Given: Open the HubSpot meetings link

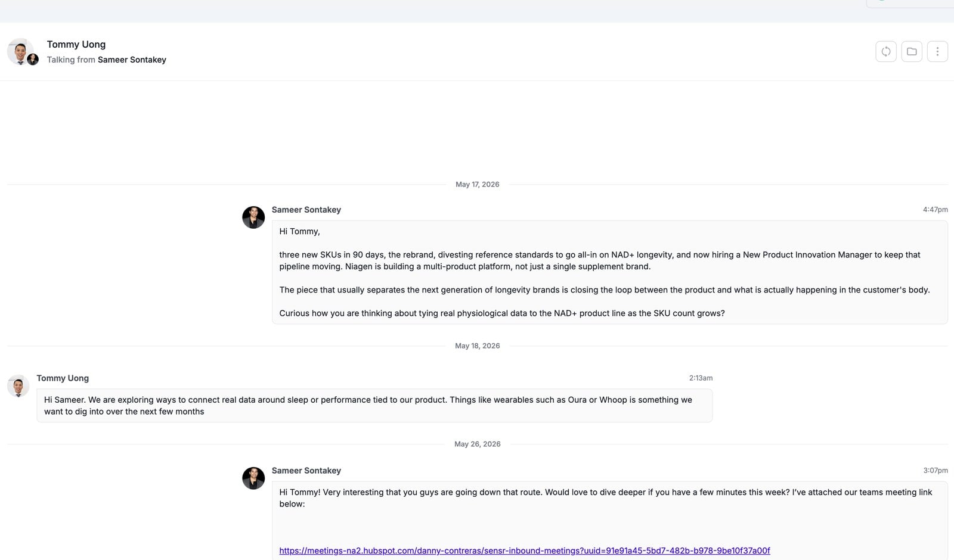Looking at the screenshot, I should (x=525, y=550).
